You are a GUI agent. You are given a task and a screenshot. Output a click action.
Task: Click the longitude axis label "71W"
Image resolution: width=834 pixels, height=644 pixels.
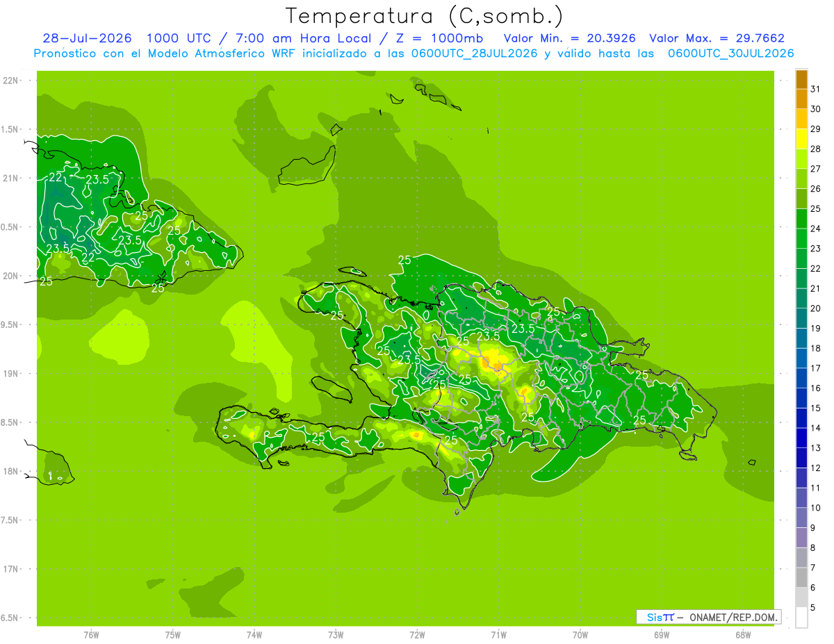tap(498, 634)
